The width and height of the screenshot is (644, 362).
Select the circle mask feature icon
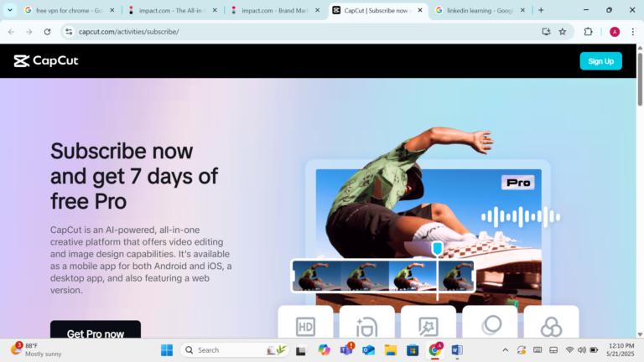[491, 325]
